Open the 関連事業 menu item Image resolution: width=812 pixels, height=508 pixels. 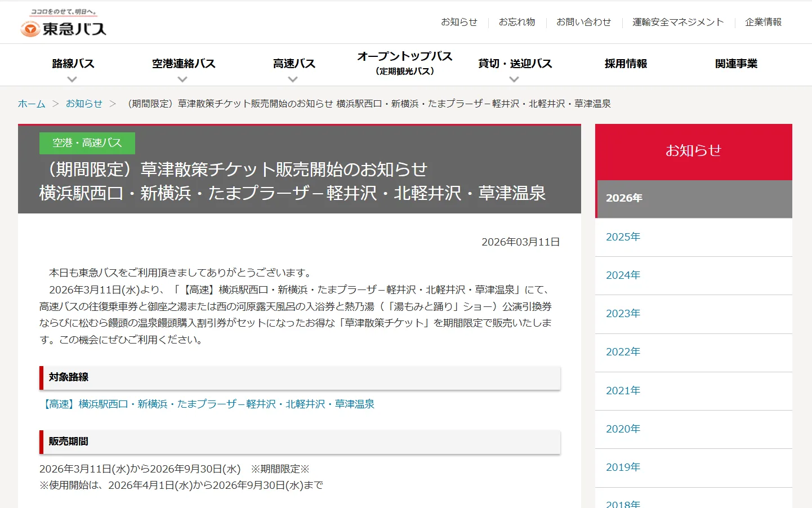click(735, 64)
